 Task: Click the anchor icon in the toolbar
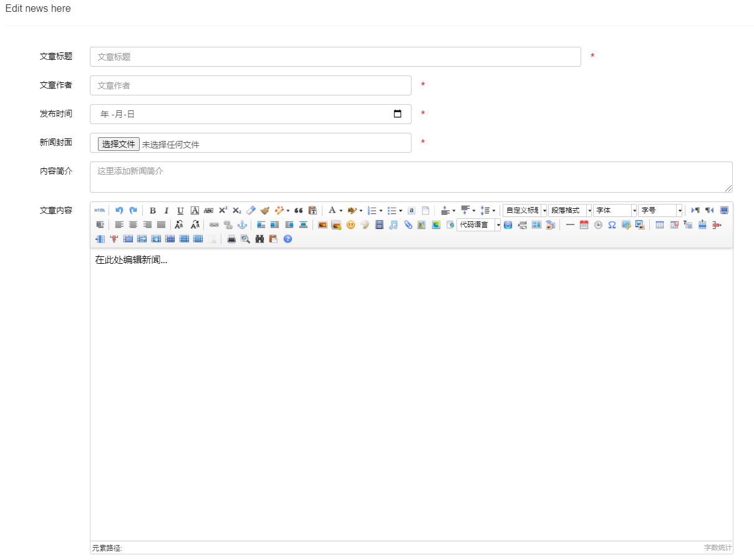243,224
